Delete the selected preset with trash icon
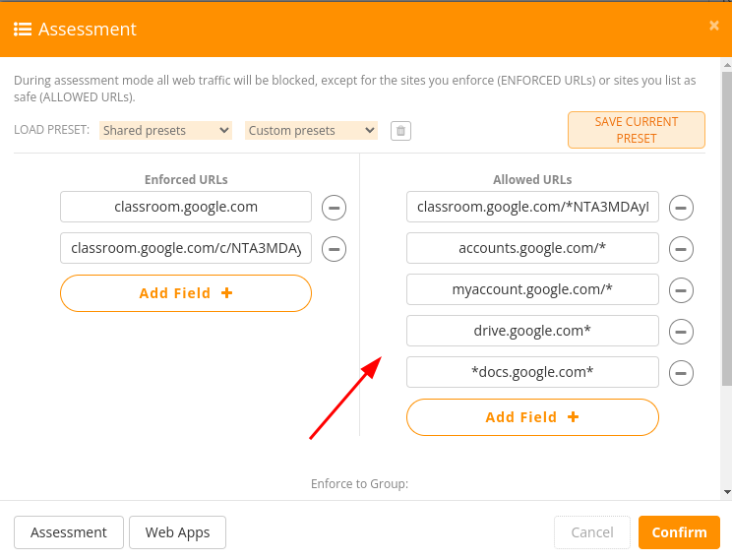Viewport: 732px width, 560px height. (x=400, y=131)
